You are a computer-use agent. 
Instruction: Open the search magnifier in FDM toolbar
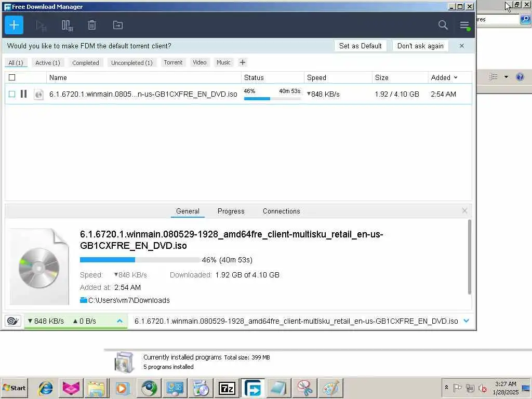pos(443,25)
